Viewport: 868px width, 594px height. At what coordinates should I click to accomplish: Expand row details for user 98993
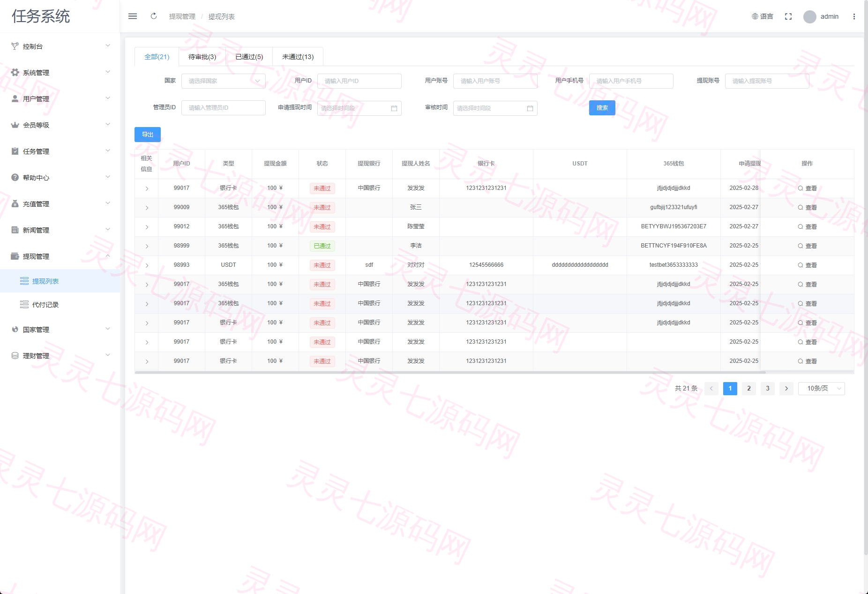[147, 265]
